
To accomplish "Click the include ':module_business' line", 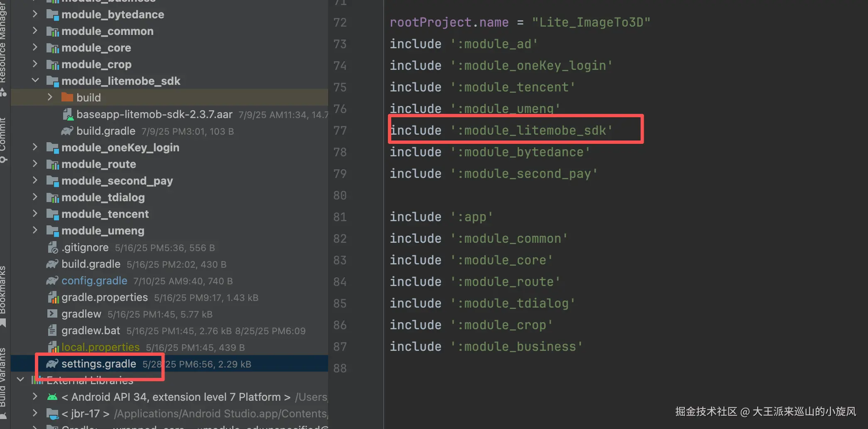I will [x=486, y=347].
